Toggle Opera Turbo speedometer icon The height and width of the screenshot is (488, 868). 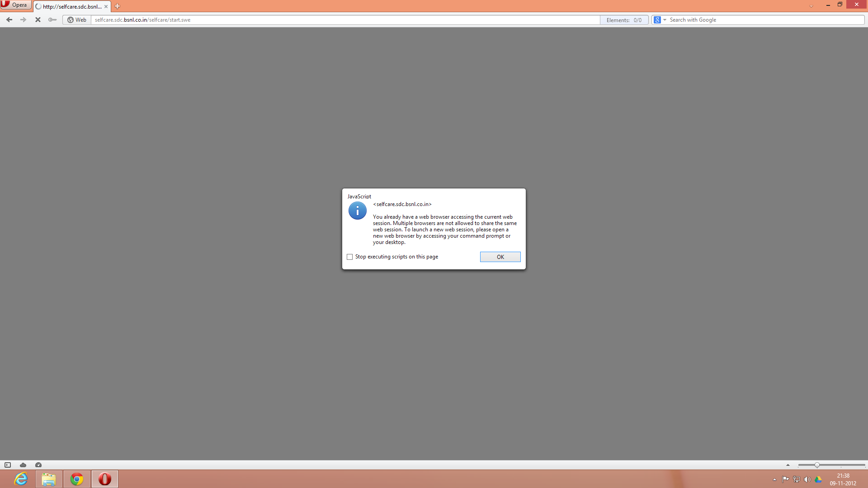pos(38,465)
